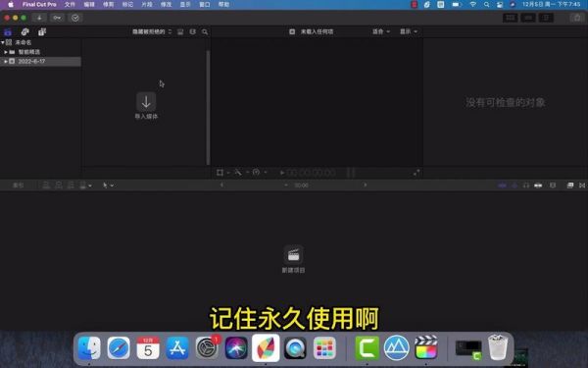Open the retime speedometer dropdown
588x368 pixels.
click(260, 173)
